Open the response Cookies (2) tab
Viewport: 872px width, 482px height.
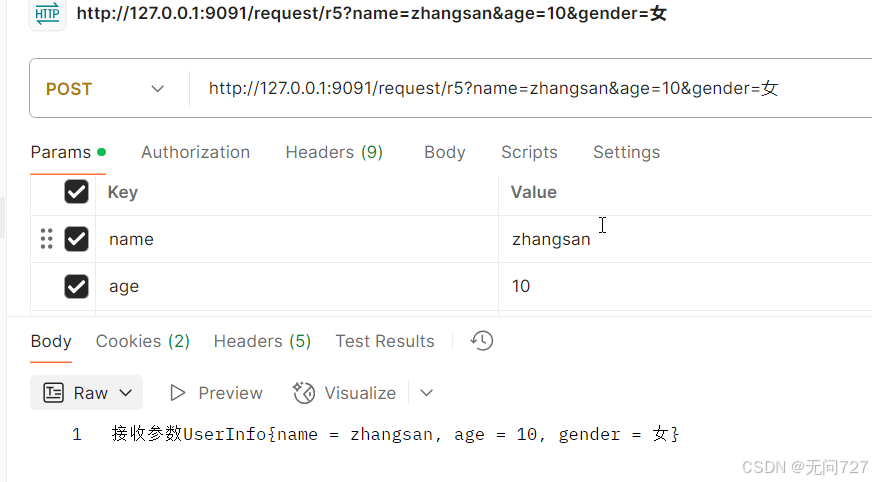click(x=142, y=341)
